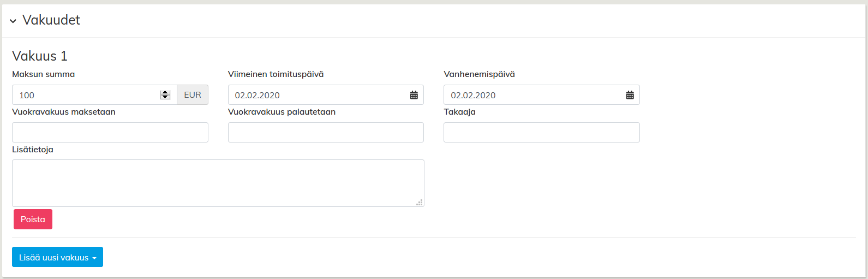Focus the Vuokravakuus palautetaan input

point(326,133)
